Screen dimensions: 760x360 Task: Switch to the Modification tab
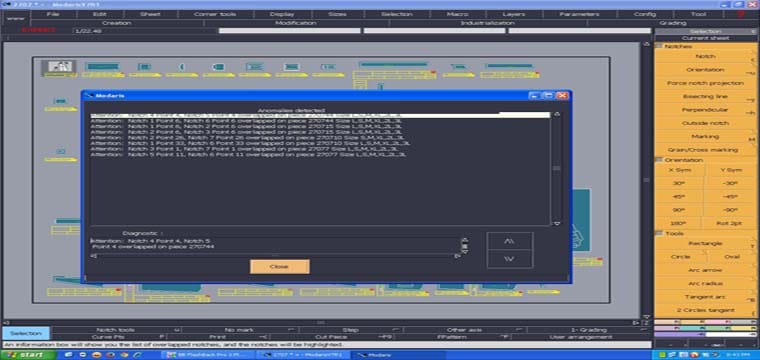(x=296, y=23)
